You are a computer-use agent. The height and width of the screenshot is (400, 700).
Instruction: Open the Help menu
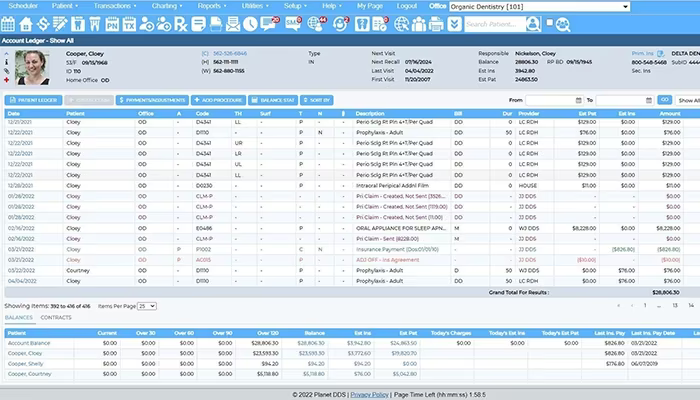(332, 6)
